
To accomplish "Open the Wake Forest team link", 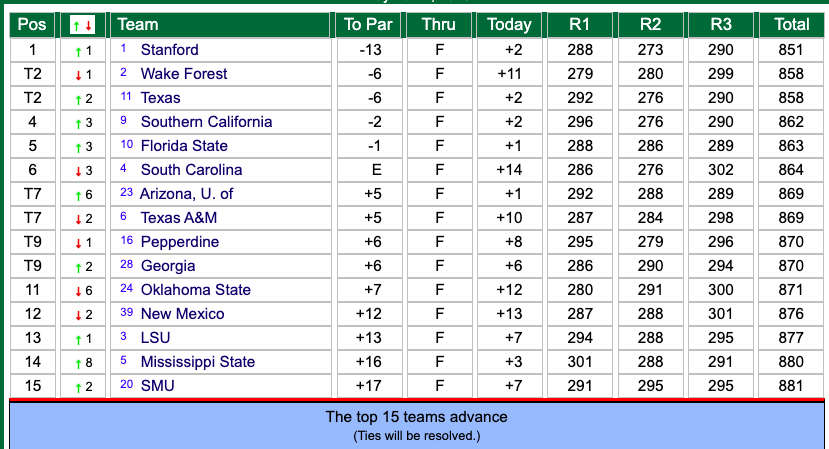I will click(x=183, y=74).
